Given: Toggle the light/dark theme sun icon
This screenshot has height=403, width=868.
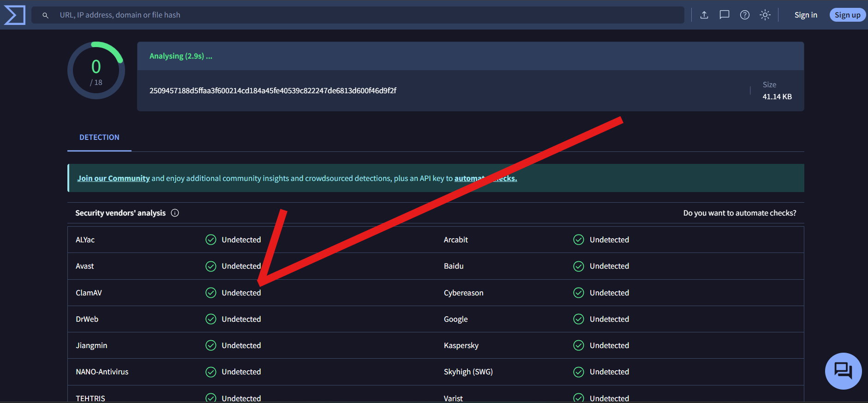Looking at the screenshot, I should 765,15.
